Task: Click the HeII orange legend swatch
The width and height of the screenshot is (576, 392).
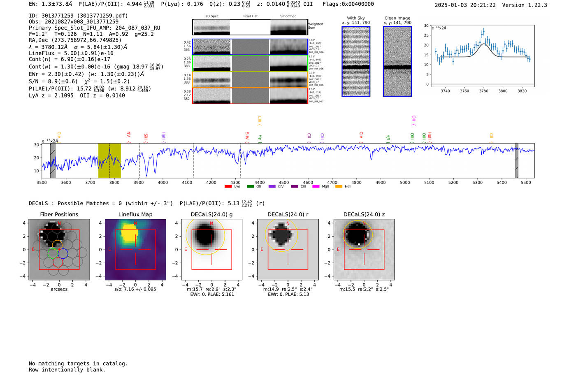Action: pyautogui.click(x=339, y=186)
